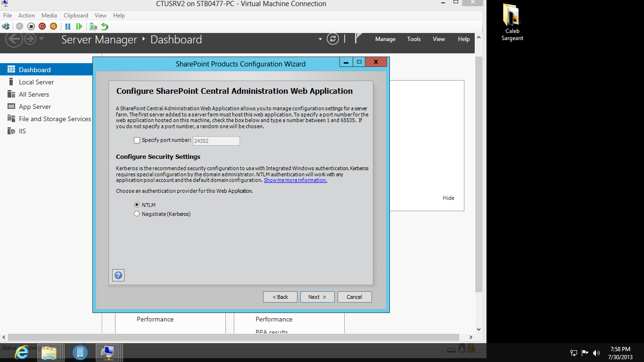Click Hide in the Server Manager welcome tile
Image resolution: width=644 pixels, height=362 pixels.
[448, 198]
